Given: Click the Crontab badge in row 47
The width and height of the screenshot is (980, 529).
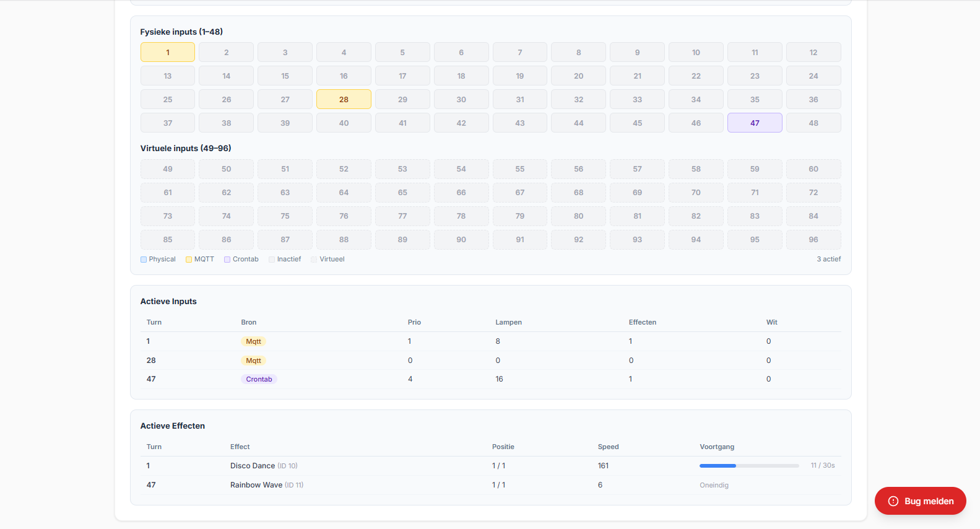Looking at the screenshot, I should coord(259,379).
